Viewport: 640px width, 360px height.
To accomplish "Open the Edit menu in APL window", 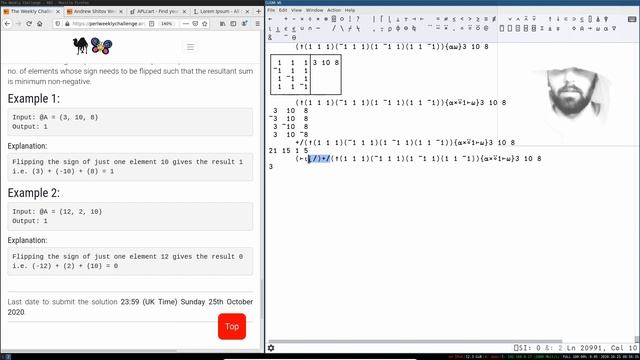I will point(283,10).
